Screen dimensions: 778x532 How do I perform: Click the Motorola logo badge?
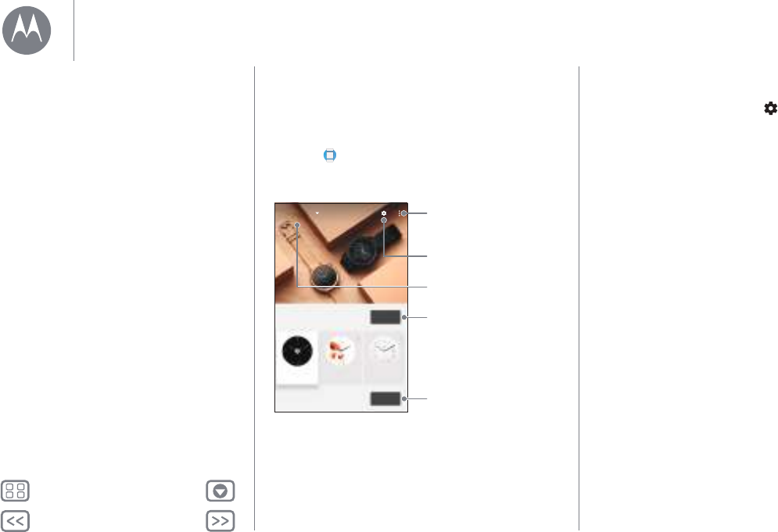pyautogui.click(x=27, y=30)
